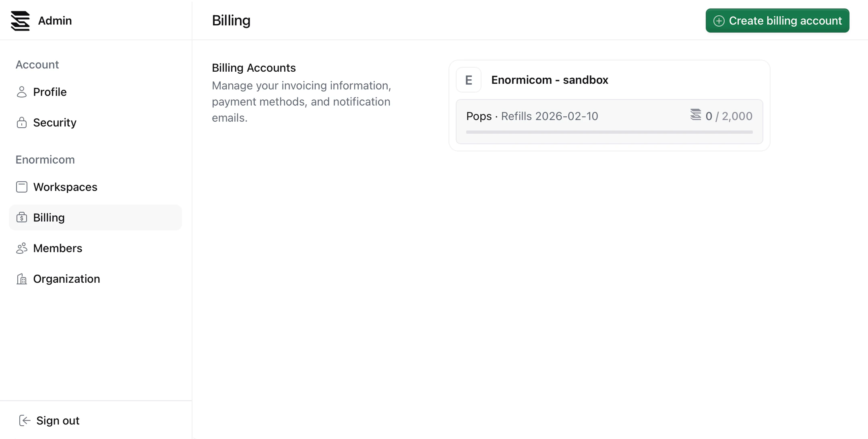The width and height of the screenshot is (868, 439).
Task: Go to the Security section
Action: (55, 122)
